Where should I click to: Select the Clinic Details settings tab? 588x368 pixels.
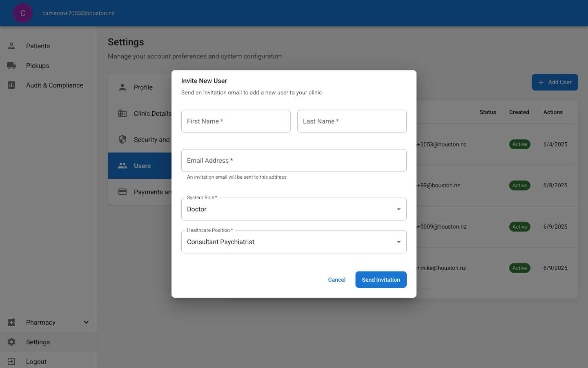140,113
